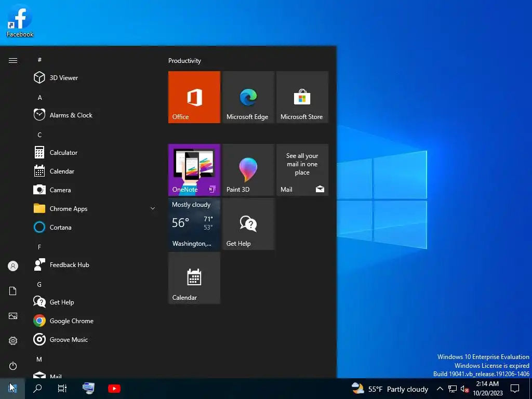The width and height of the screenshot is (532, 399).
Task: Open the clock showing 2:14 AM
Action: [487, 389]
